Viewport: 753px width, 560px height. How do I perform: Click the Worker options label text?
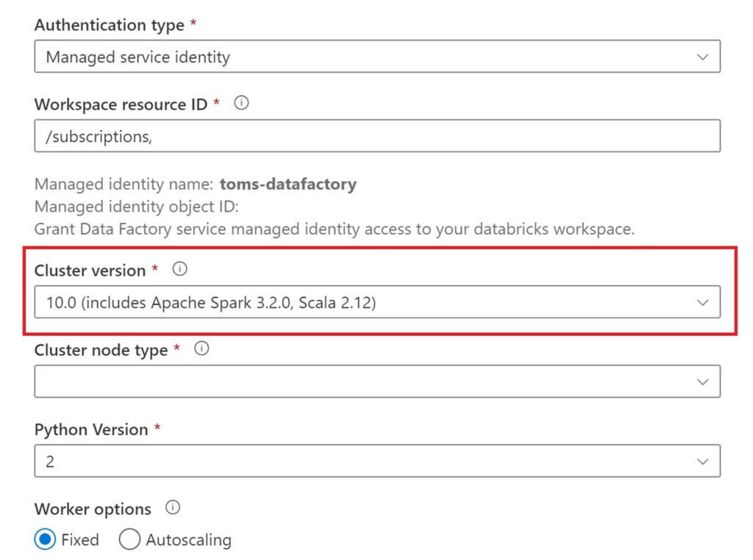point(93,509)
